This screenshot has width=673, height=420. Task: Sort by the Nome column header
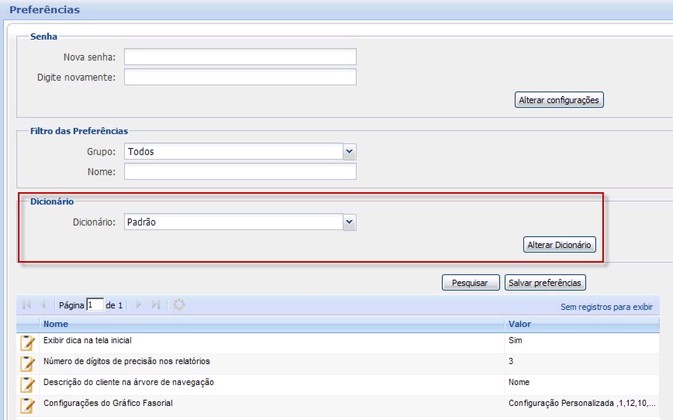point(56,325)
